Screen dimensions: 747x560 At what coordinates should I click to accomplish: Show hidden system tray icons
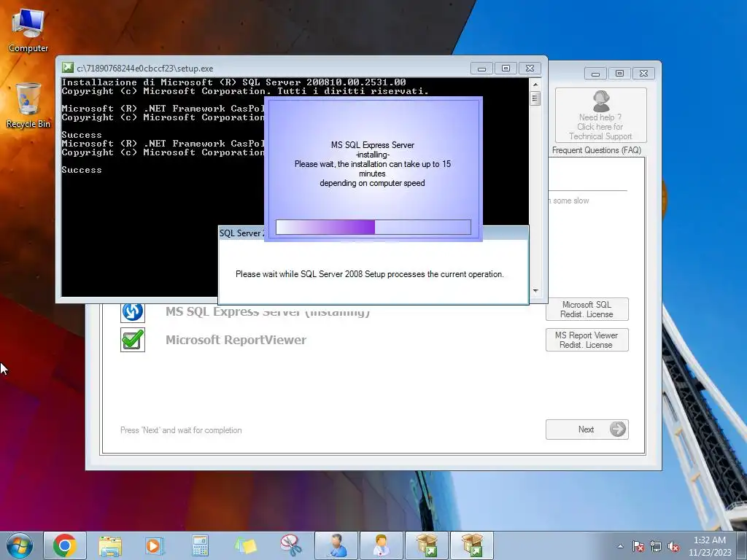pyautogui.click(x=620, y=546)
